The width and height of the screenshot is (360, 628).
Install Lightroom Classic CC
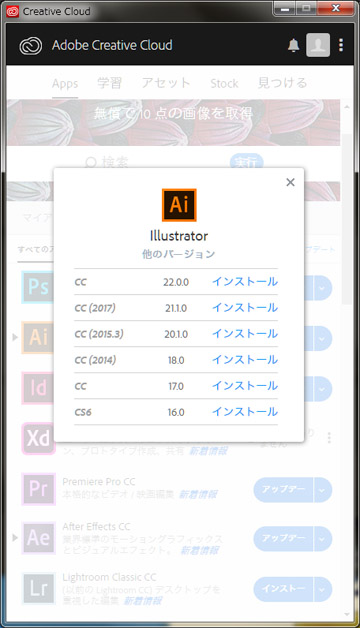tap(284, 589)
